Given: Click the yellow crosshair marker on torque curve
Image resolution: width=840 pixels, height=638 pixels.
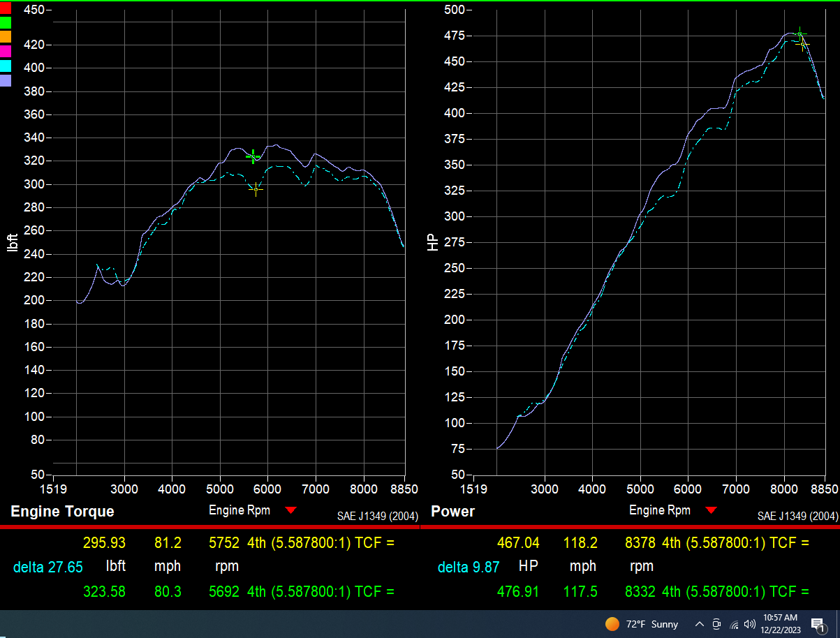Looking at the screenshot, I should tap(256, 189).
